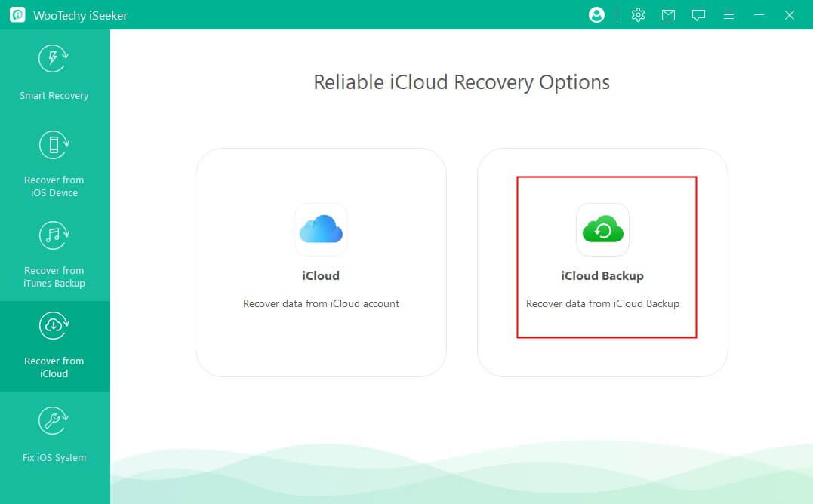Select Smart Recovery in the sidebar

(53, 72)
